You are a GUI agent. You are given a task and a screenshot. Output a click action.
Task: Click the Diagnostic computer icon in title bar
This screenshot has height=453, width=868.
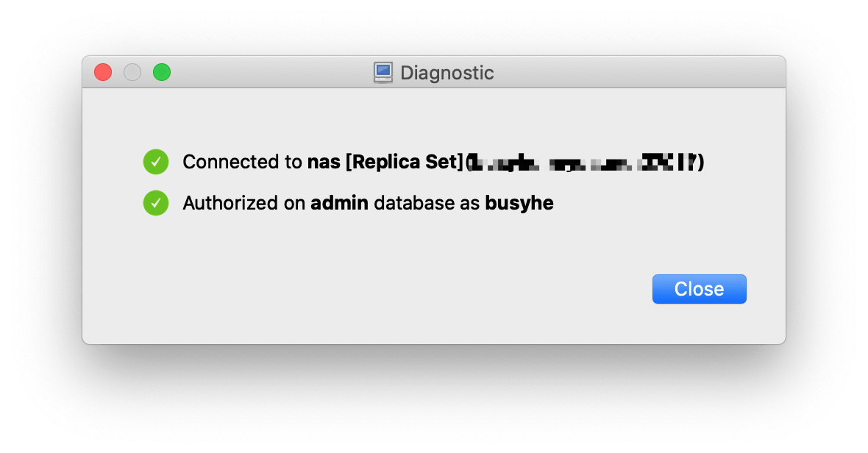(x=383, y=73)
